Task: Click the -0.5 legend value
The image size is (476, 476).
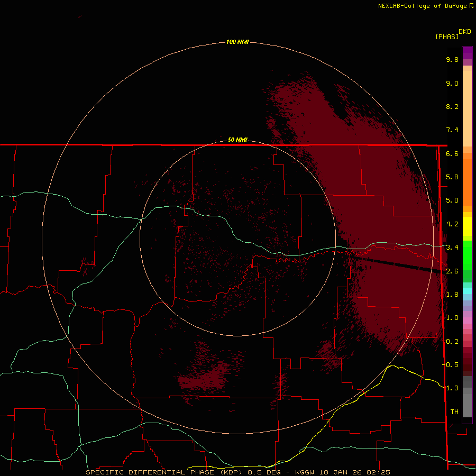Action: pos(450,365)
